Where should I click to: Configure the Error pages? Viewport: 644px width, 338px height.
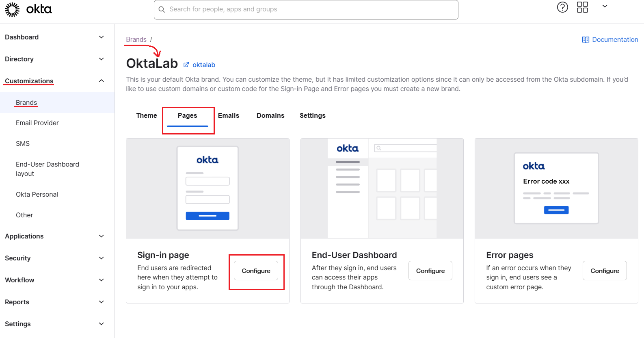[605, 271]
